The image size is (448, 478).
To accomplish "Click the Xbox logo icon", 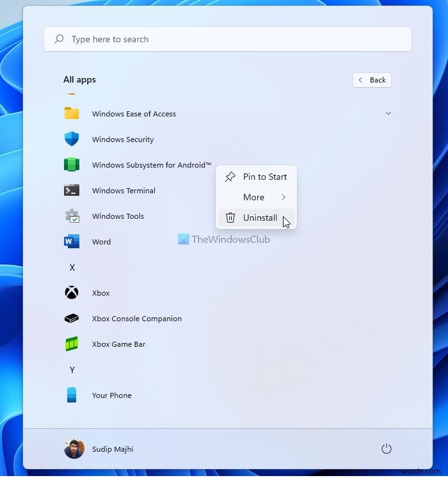I will pyautogui.click(x=72, y=292).
